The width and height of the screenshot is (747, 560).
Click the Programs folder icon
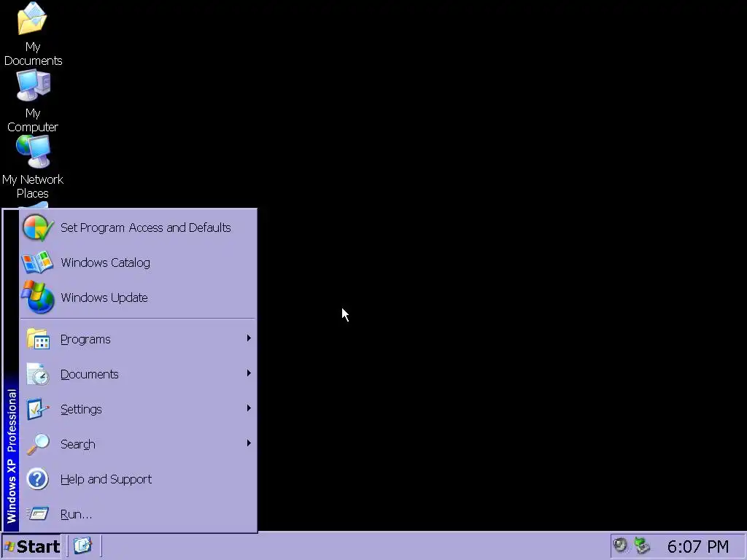pos(38,339)
